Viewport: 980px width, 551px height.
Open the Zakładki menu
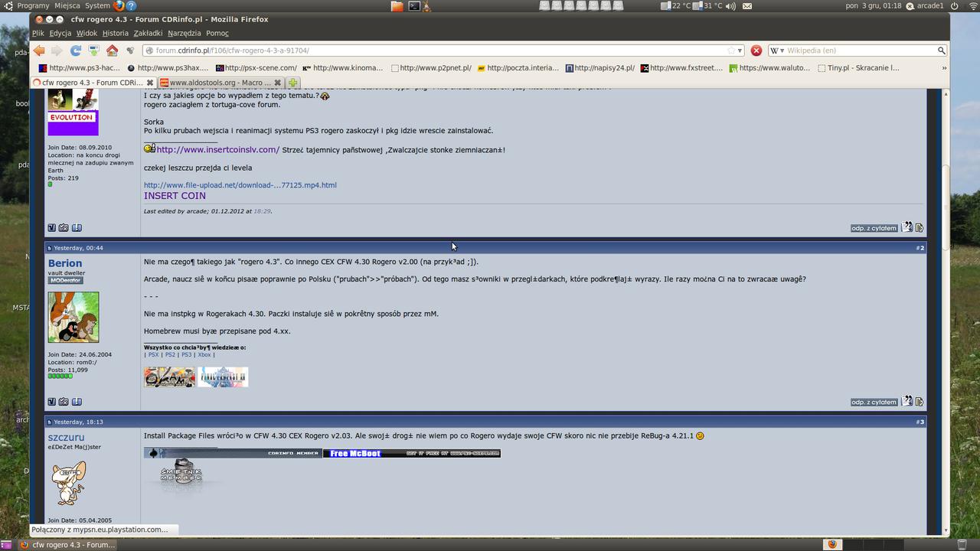[x=148, y=33]
